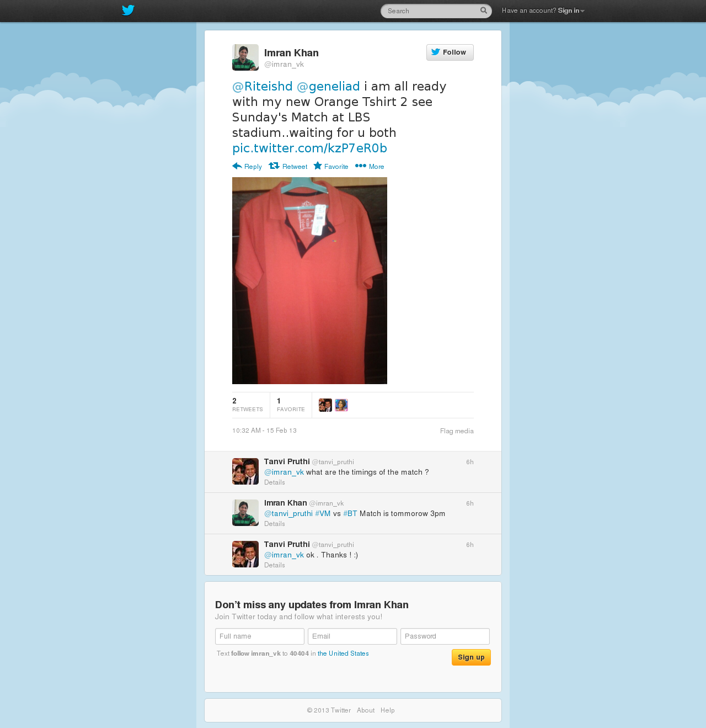Click first retweeter avatar thumbnail
This screenshot has width=706, height=728.
[x=325, y=405]
